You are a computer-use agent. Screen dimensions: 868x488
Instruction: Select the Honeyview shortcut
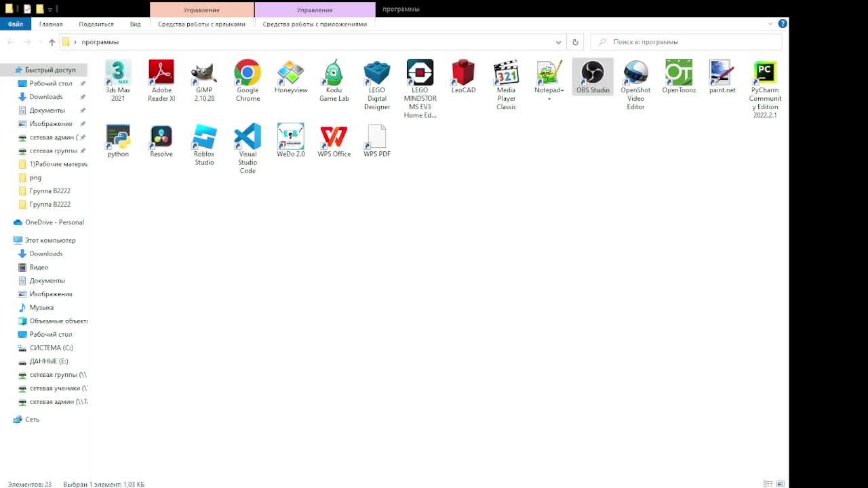pyautogui.click(x=291, y=77)
